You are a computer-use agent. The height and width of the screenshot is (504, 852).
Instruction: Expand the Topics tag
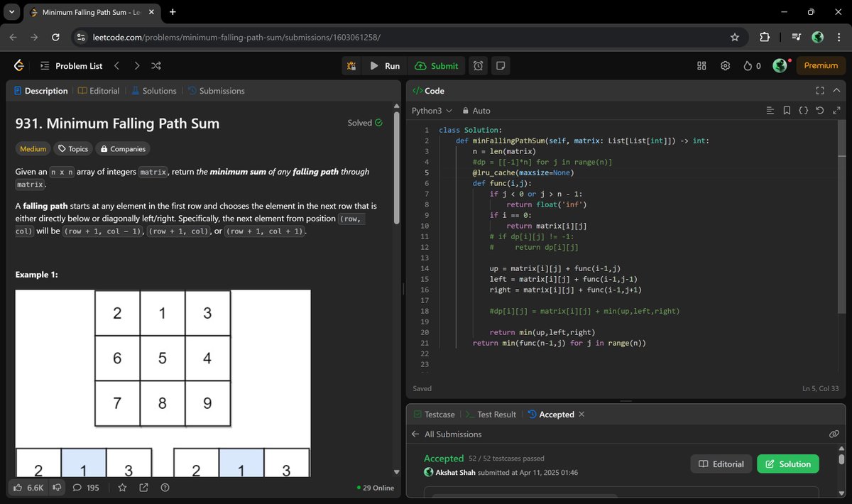(x=74, y=149)
